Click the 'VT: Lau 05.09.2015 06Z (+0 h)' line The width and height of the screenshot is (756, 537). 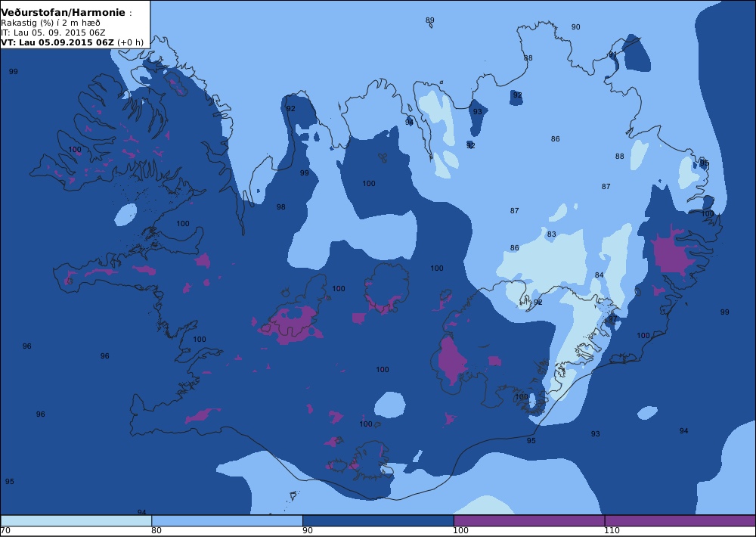pyautogui.click(x=72, y=42)
